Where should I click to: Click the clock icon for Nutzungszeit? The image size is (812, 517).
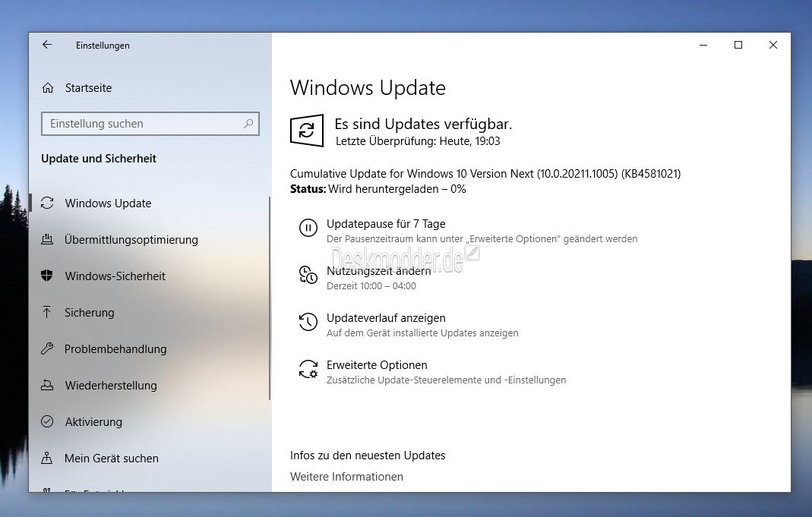click(308, 275)
